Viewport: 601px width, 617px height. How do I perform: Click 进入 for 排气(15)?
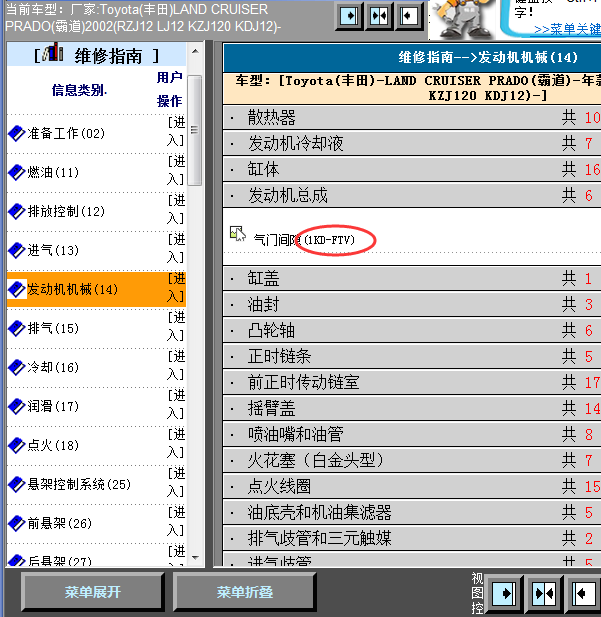pos(176,326)
